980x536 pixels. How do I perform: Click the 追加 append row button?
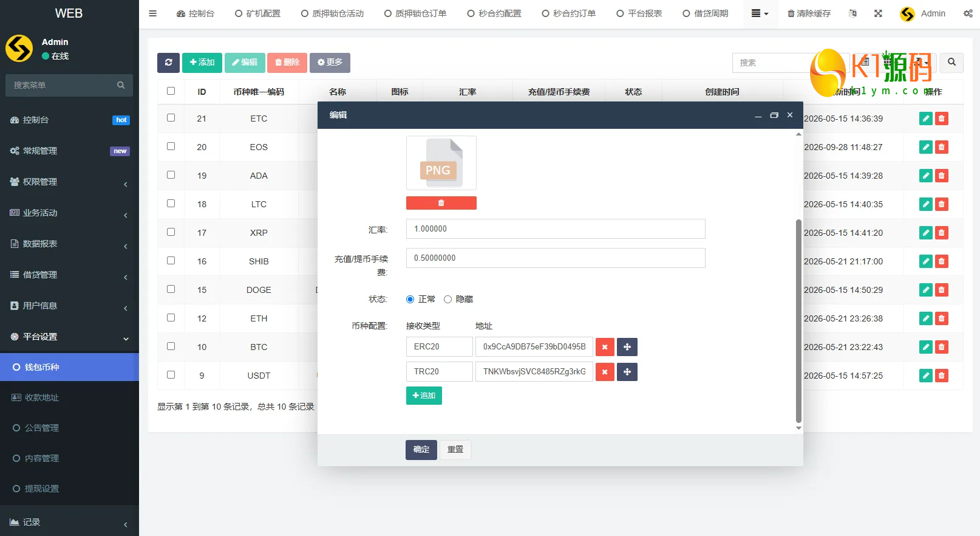click(424, 396)
